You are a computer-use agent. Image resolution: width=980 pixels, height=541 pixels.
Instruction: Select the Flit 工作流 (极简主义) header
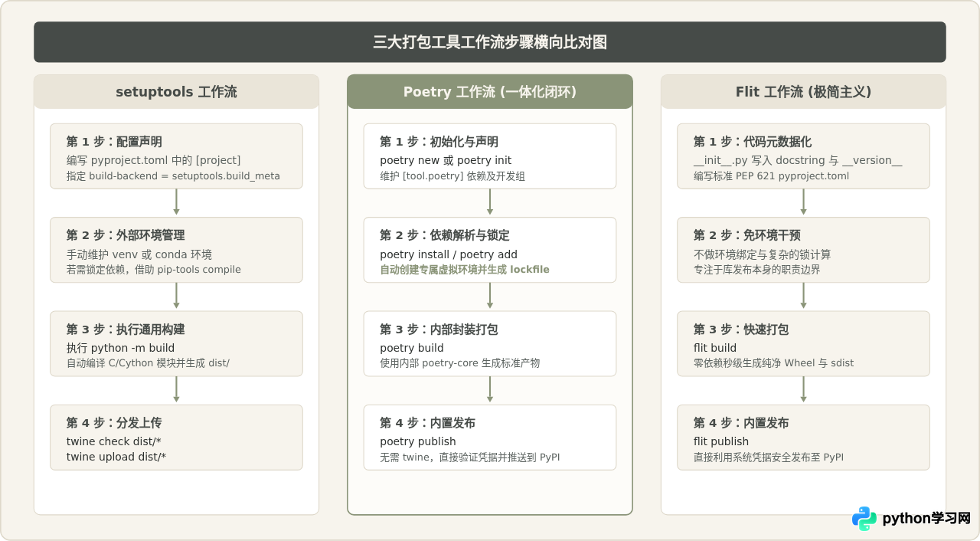(x=803, y=92)
